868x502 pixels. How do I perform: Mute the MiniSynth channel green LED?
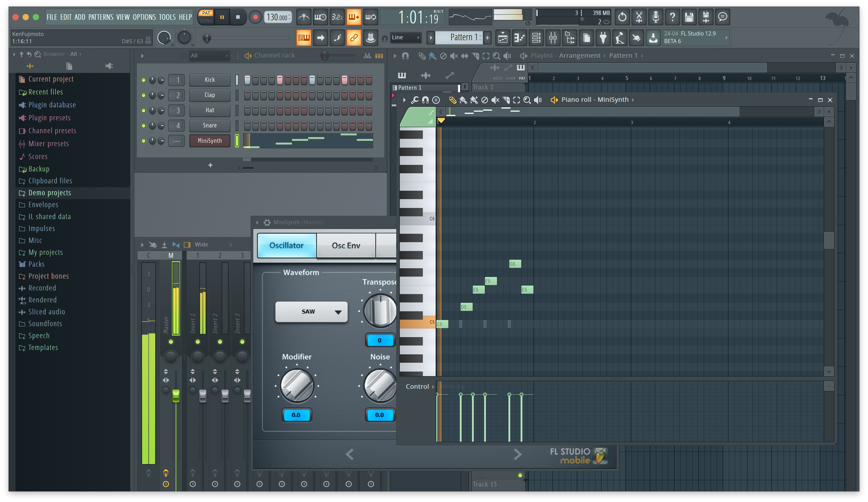(x=143, y=141)
